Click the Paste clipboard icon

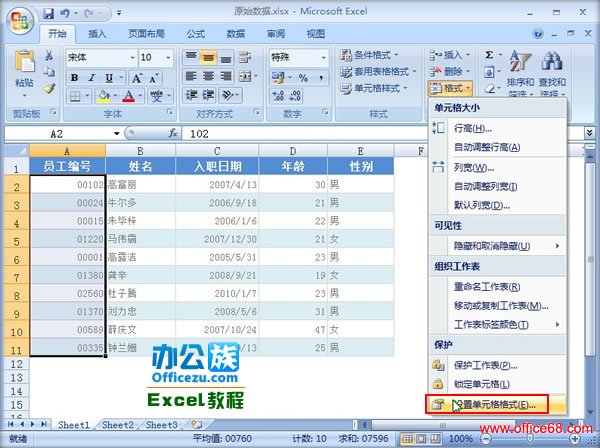[x=24, y=63]
